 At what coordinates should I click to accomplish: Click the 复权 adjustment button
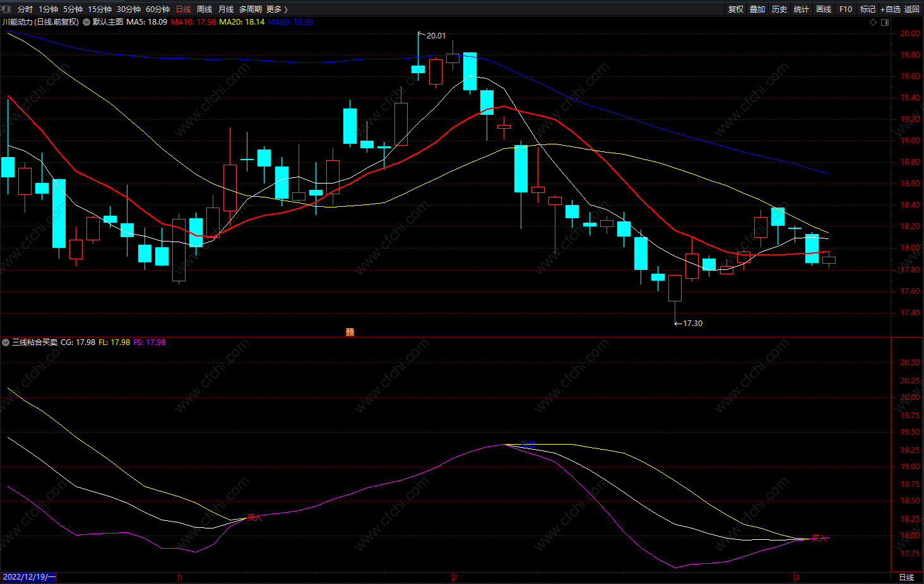tap(736, 9)
